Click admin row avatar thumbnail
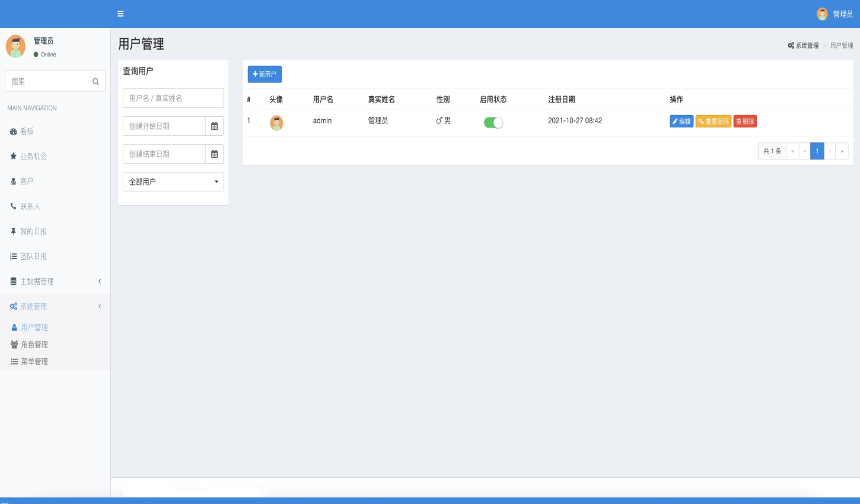This screenshot has width=860, height=504. point(276,123)
